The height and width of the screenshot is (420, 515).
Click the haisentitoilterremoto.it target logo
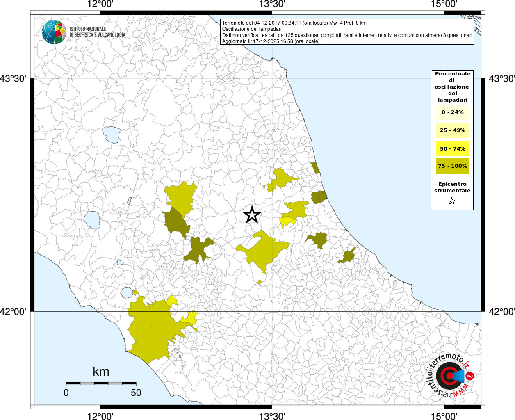click(449, 376)
